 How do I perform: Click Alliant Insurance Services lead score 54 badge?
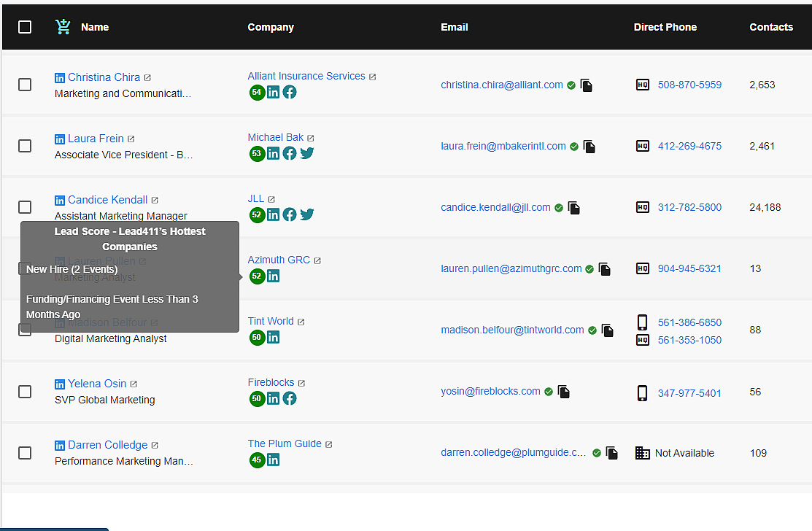pos(257,93)
